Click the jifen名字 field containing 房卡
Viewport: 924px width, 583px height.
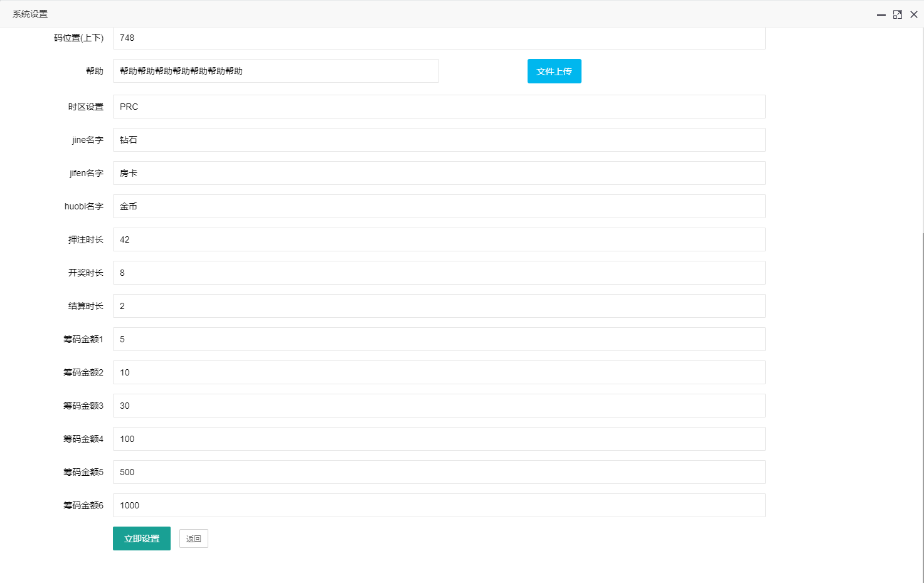438,173
